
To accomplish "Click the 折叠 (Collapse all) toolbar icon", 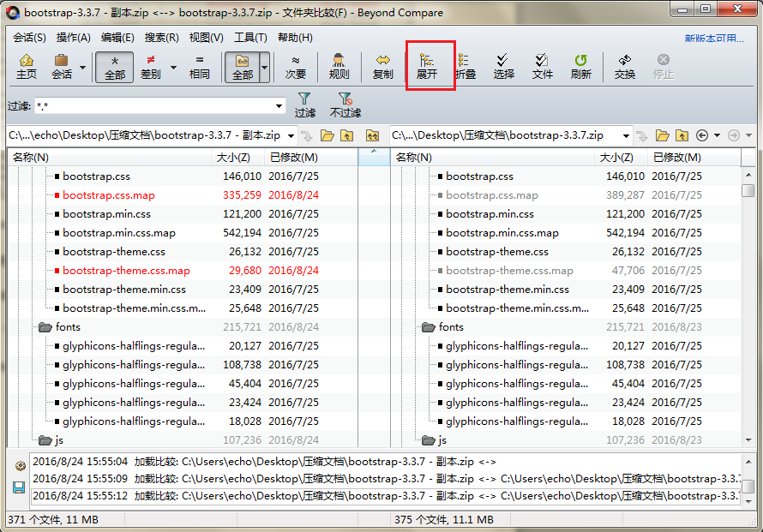I will coord(466,66).
